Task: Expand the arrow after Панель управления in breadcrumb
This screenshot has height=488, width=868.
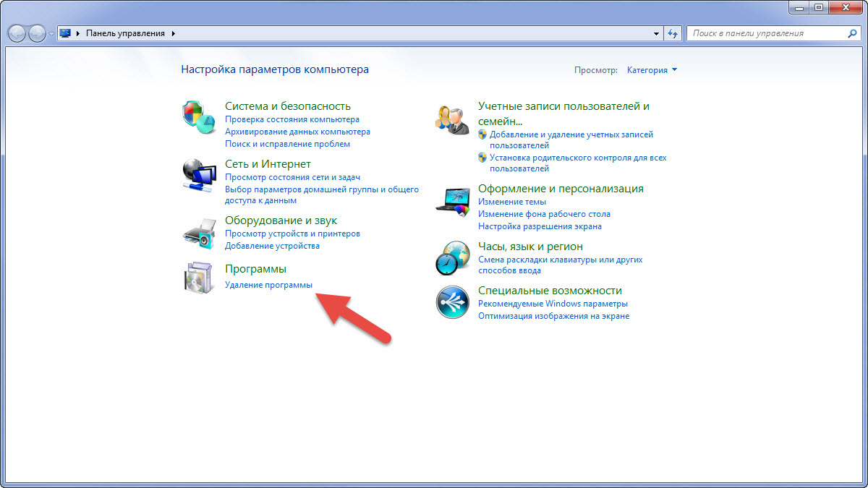Action: click(x=174, y=33)
